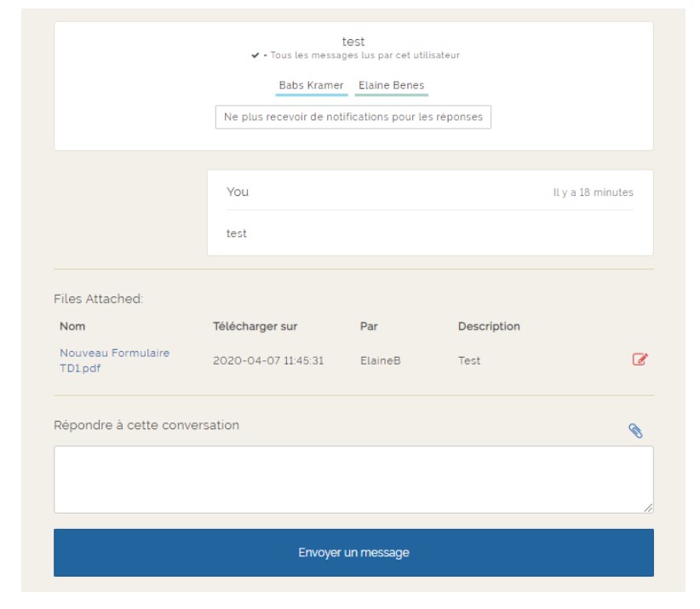The height and width of the screenshot is (609, 700).
Task: Click the ElaineB uploader name
Action: click(x=380, y=360)
